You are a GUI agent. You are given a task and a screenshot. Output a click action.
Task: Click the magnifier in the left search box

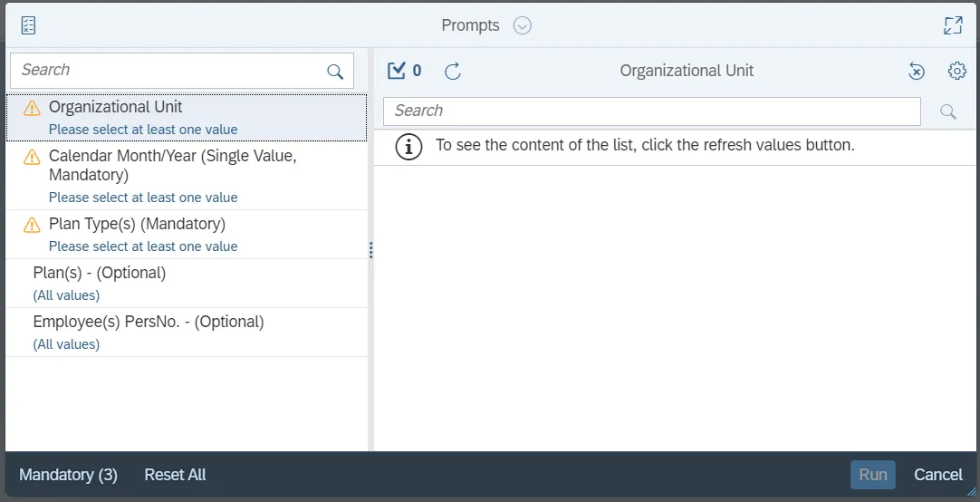(x=335, y=71)
